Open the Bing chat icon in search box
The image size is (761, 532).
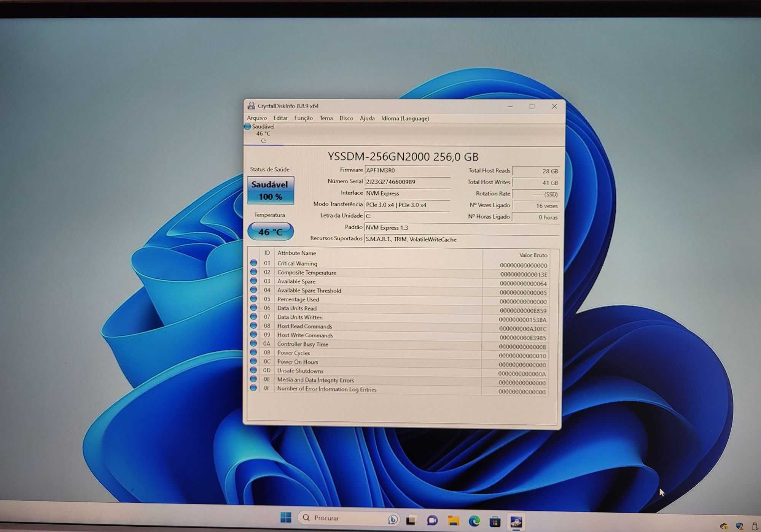click(393, 519)
